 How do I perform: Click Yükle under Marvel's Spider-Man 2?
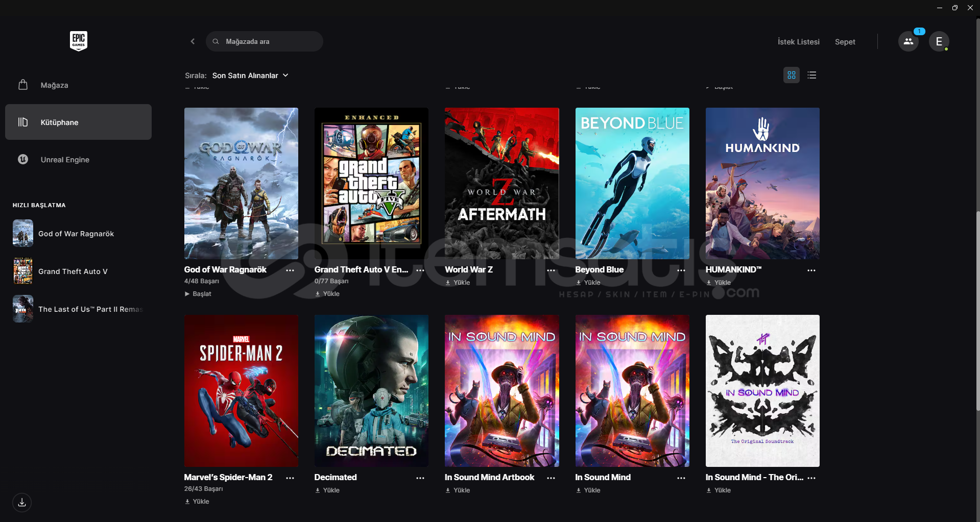[x=197, y=502]
